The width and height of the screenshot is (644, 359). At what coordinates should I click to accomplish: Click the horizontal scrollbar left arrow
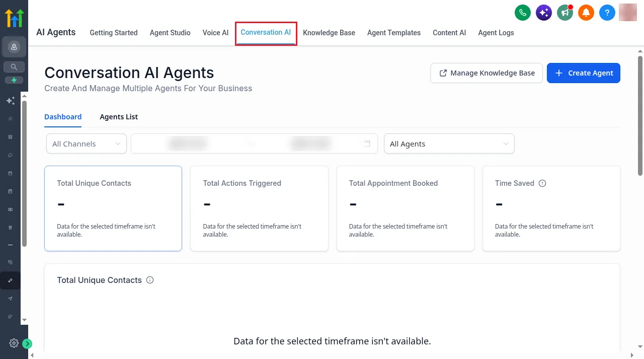(33, 355)
